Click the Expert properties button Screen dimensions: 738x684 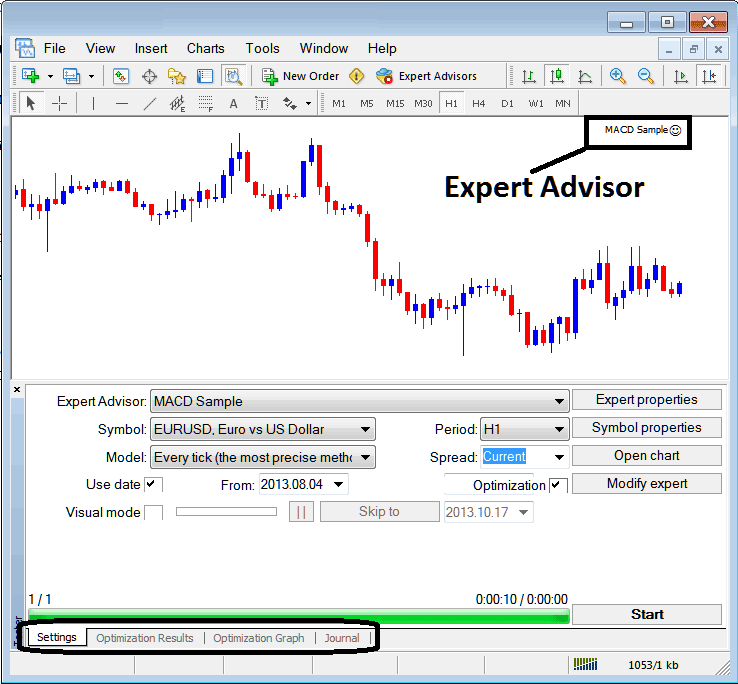(647, 400)
